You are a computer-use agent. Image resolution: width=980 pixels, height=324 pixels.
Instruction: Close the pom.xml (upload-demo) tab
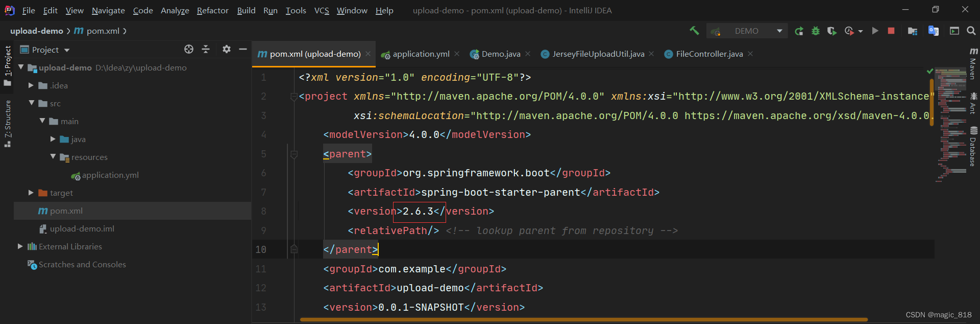[368, 54]
